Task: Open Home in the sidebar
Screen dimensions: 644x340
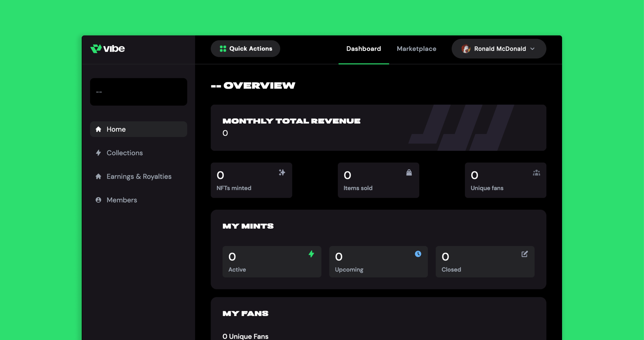Action: (139, 129)
